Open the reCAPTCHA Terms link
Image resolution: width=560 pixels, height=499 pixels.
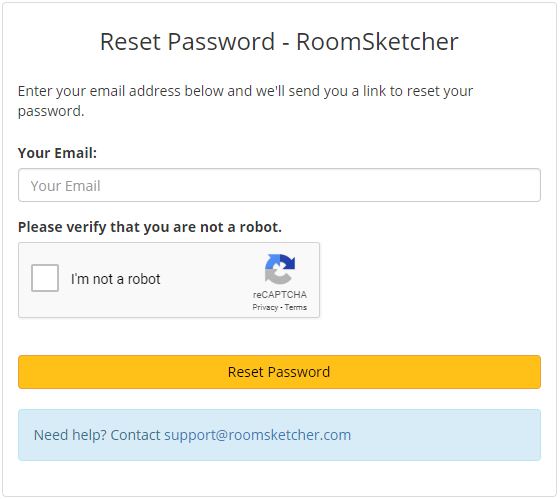coord(295,307)
